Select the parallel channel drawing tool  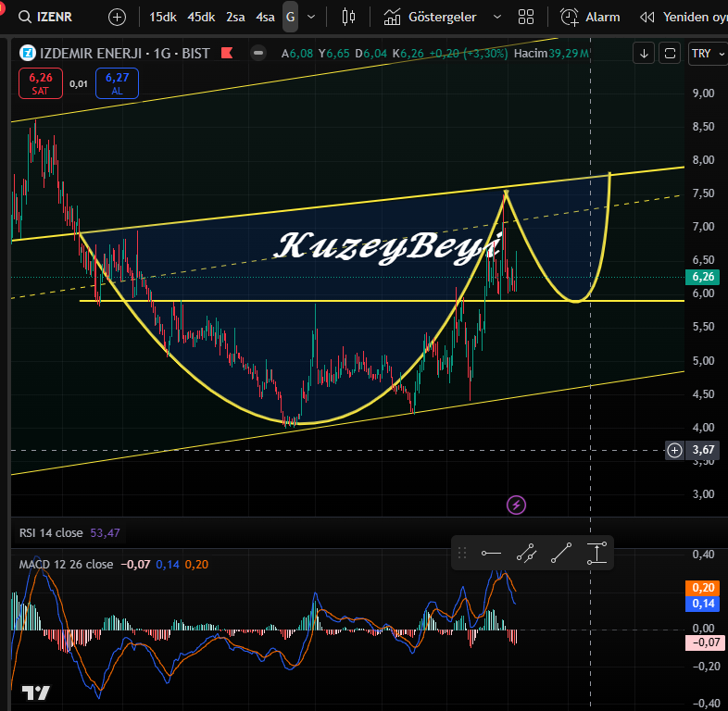point(526,553)
